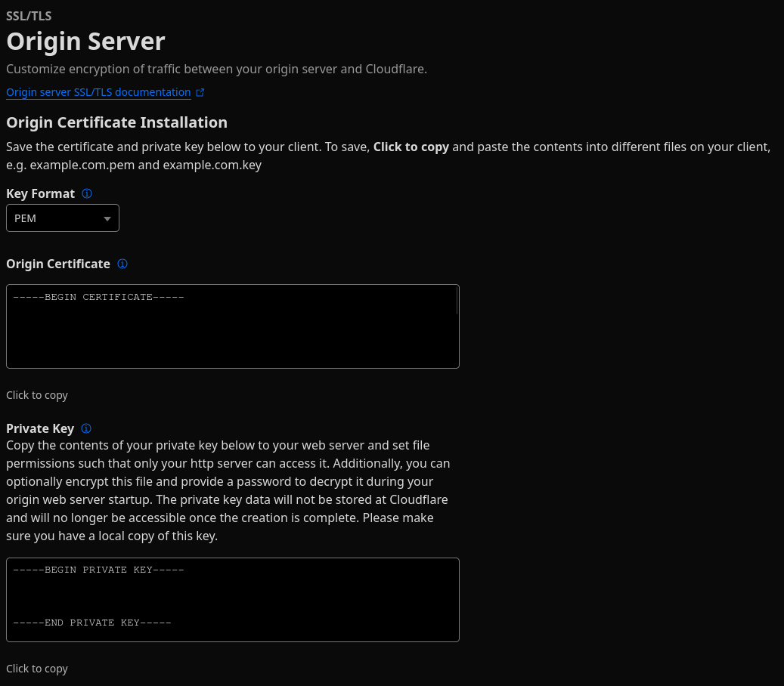Click the scrollbar in the Origin Certificate box
The image size is (784, 686).
(x=456, y=302)
